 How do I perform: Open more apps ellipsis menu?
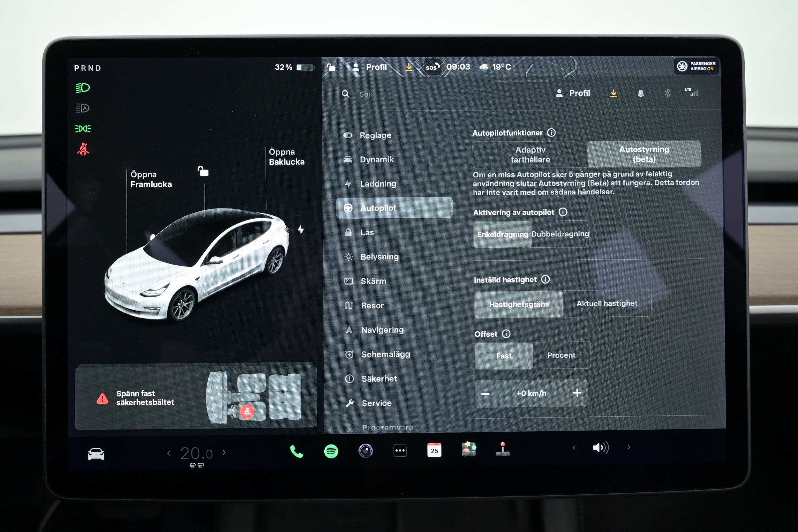click(x=400, y=451)
